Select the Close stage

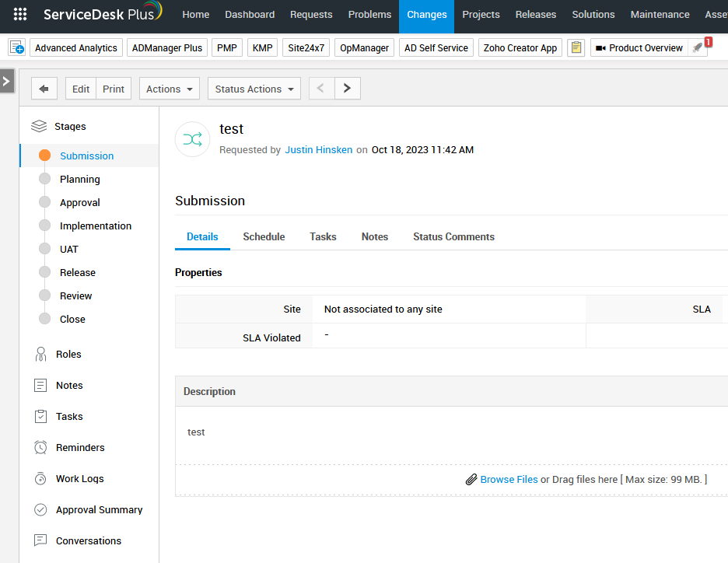point(72,319)
